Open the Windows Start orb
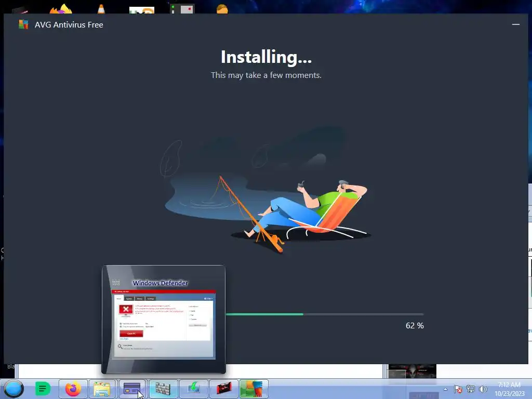Viewport: 532px width, 399px height. [14, 389]
